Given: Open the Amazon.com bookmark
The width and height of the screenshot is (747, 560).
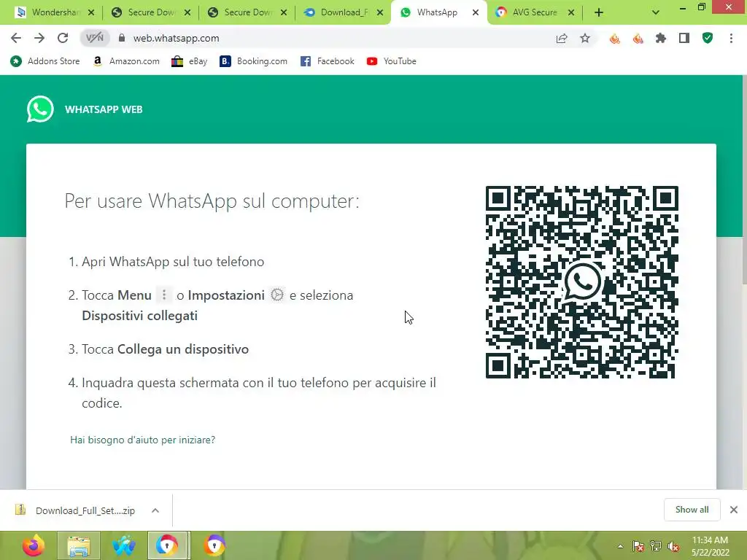Looking at the screenshot, I should coord(125,61).
